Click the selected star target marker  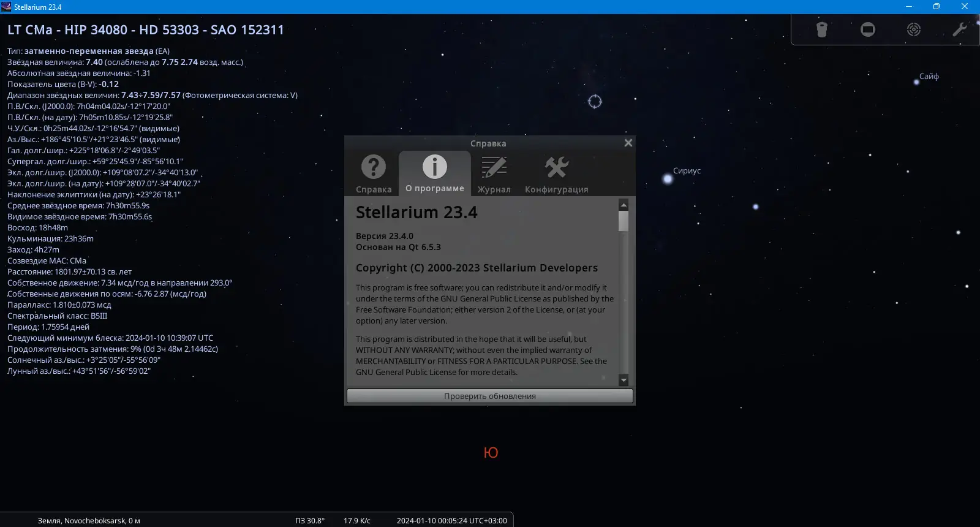point(595,102)
